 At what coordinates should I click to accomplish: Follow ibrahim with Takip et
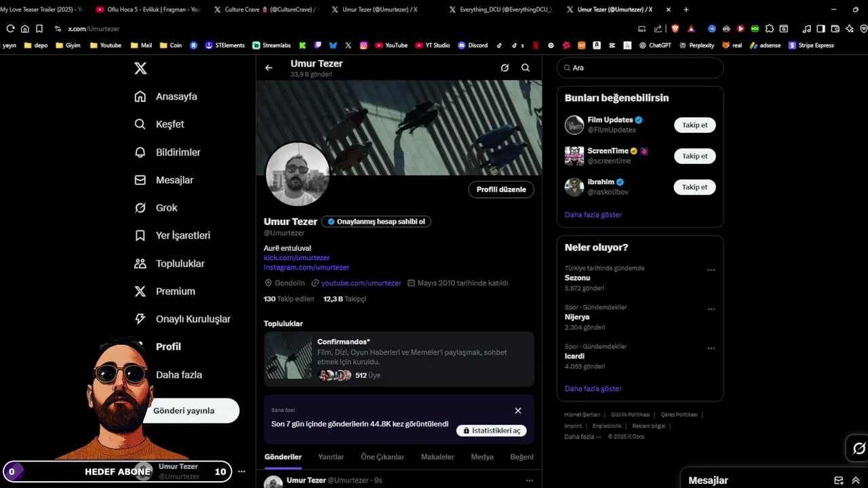coord(694,187)
